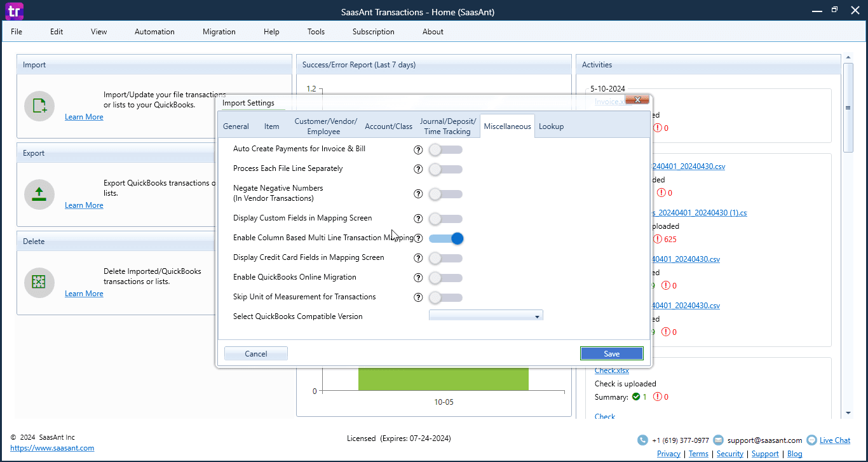Image resolution: width=868 pixels, height=462 pixels.
Task: Click the Import file icon in Import panel
Action: 39,106
